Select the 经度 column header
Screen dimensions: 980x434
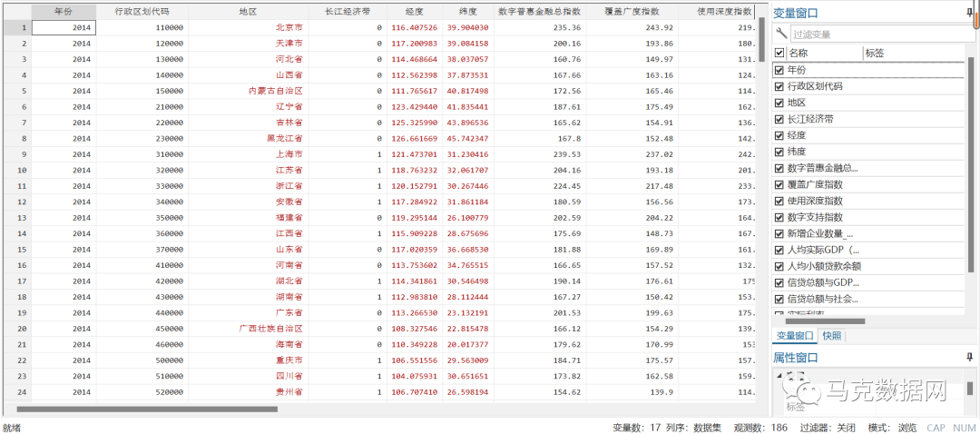click(415, 11)
